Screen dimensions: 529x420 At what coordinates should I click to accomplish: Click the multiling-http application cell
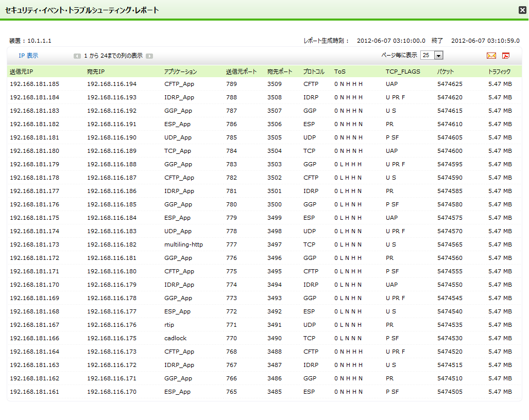point(183,244)
